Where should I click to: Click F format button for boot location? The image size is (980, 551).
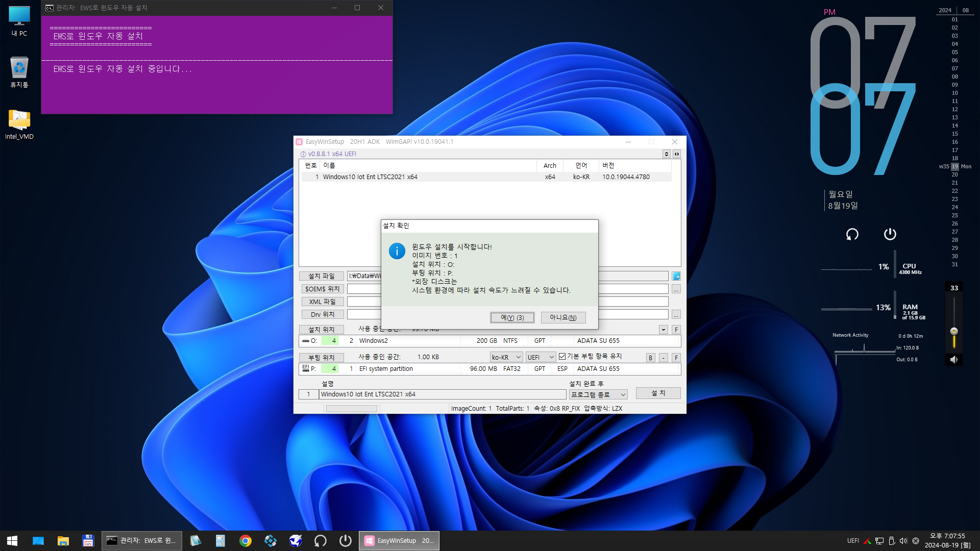click(x=676, y=358)
